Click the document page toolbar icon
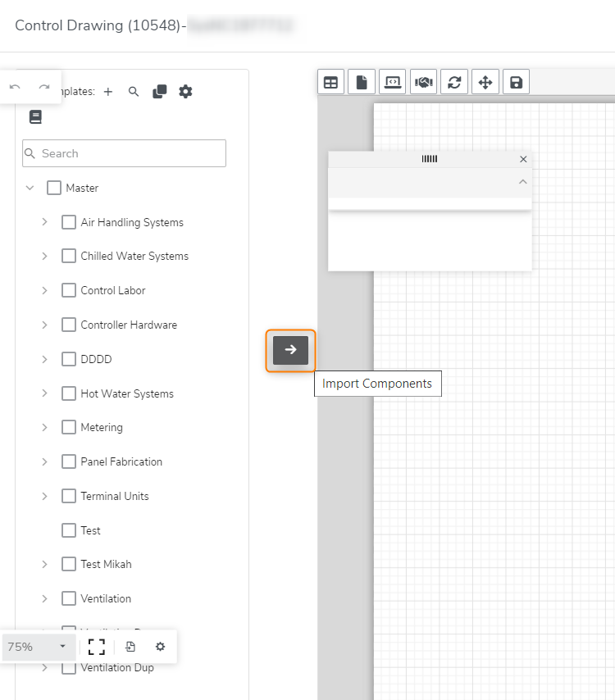The image size is (615, 700). pos(362,82)
